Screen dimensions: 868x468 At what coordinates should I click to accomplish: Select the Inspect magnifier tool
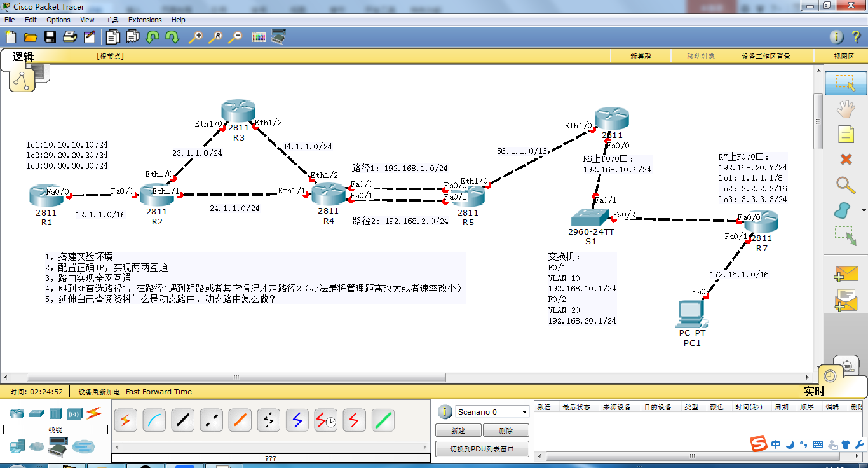pos(846,185)
